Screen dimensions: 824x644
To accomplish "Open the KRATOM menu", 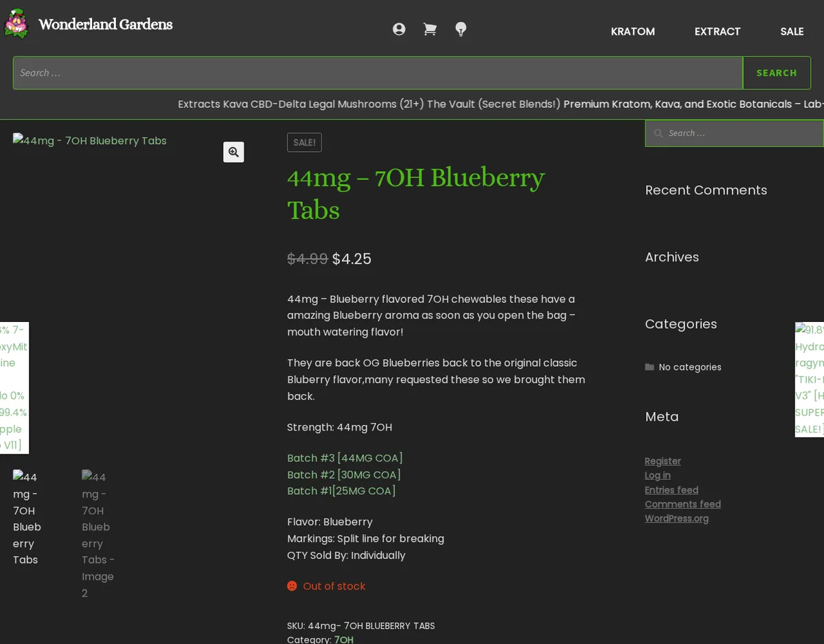I will pyautogui.click(x=633, y=32).
